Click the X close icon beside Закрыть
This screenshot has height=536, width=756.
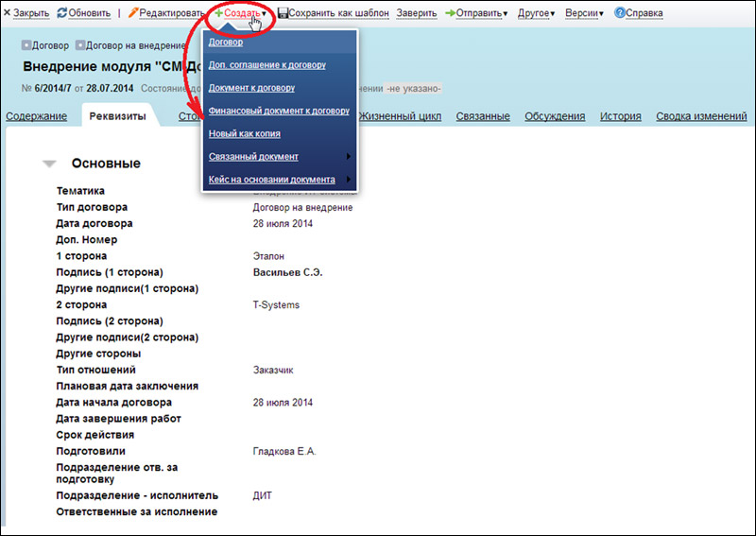pyautogui.click(x=7, y=13)
